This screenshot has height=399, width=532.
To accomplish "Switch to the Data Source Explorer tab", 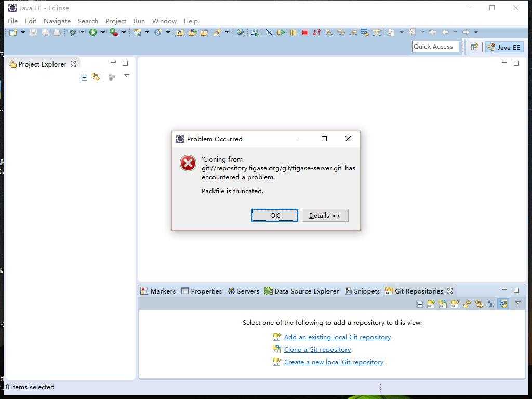I will point(302,291).
